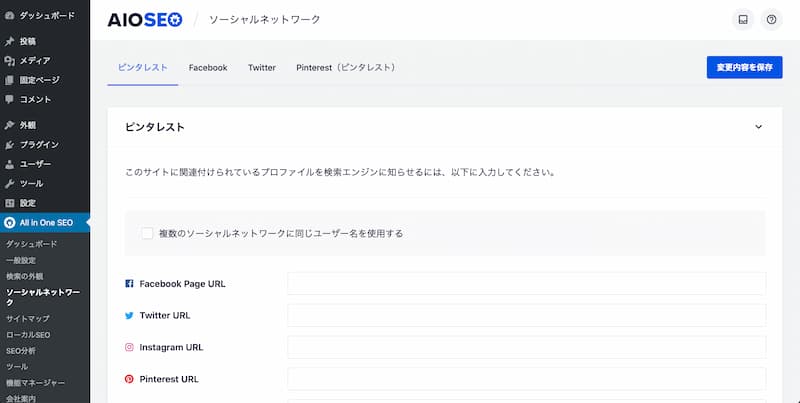The height and width of the screenshot is (403, 800).
Task: Open the 一般設定 submenu link
Action: coord(21,261)
